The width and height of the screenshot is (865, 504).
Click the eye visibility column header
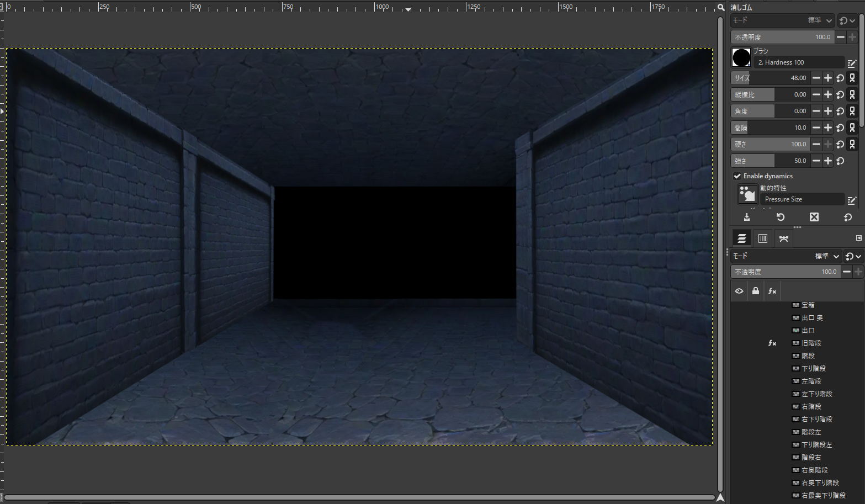(x=739, y=291)
